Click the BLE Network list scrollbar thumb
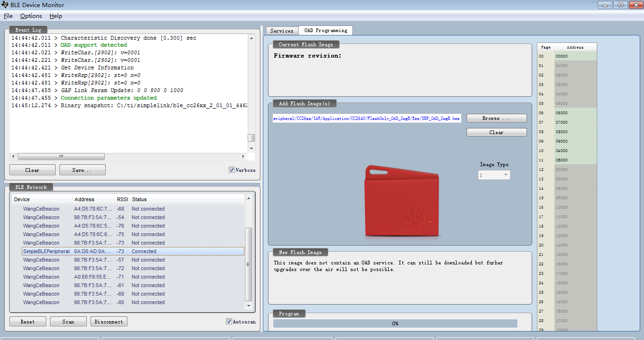This screenshot has height=340, width=644. pos(249,264)
